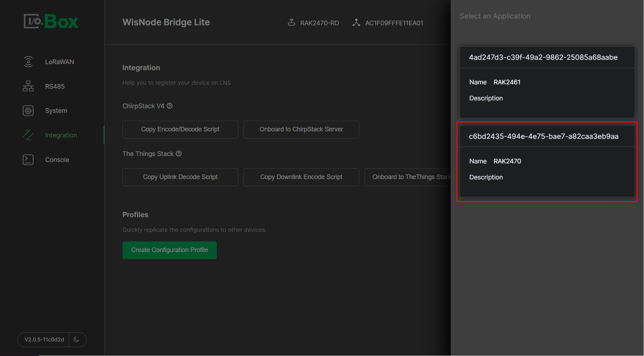Click 'Help you to register your device' text
The height and width of the screenshot is (356, 644).
(177, 83)
